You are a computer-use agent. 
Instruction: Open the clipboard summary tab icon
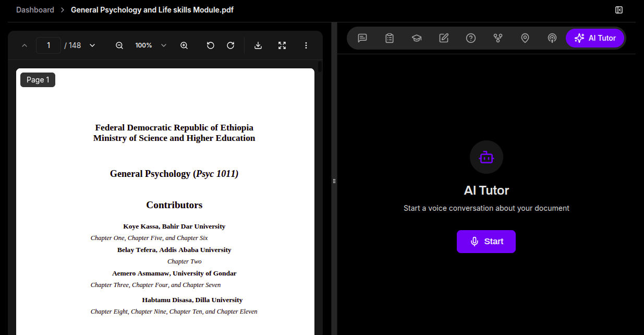click(390, 38)
